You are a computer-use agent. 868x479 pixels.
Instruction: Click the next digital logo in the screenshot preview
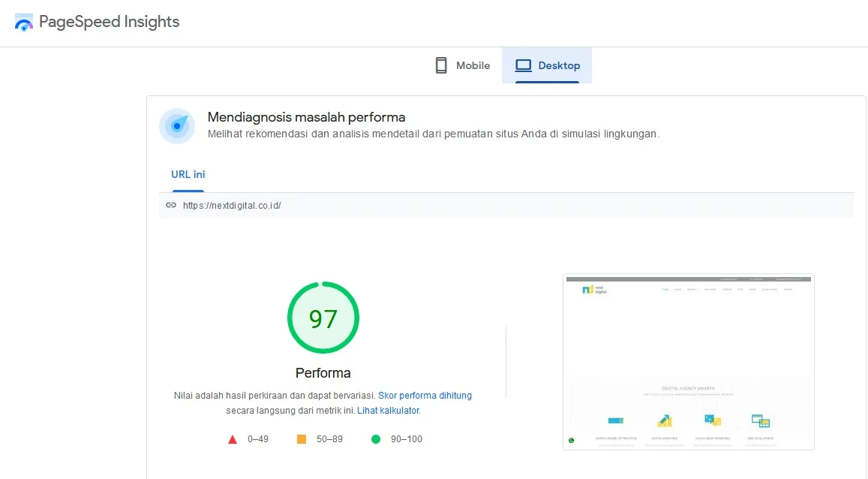pyautogui.click(x=594, y=289)
